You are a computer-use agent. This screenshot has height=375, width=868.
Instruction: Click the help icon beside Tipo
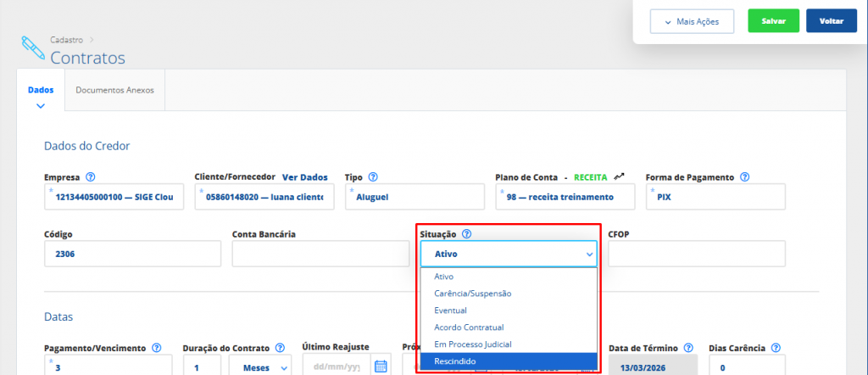373,177
